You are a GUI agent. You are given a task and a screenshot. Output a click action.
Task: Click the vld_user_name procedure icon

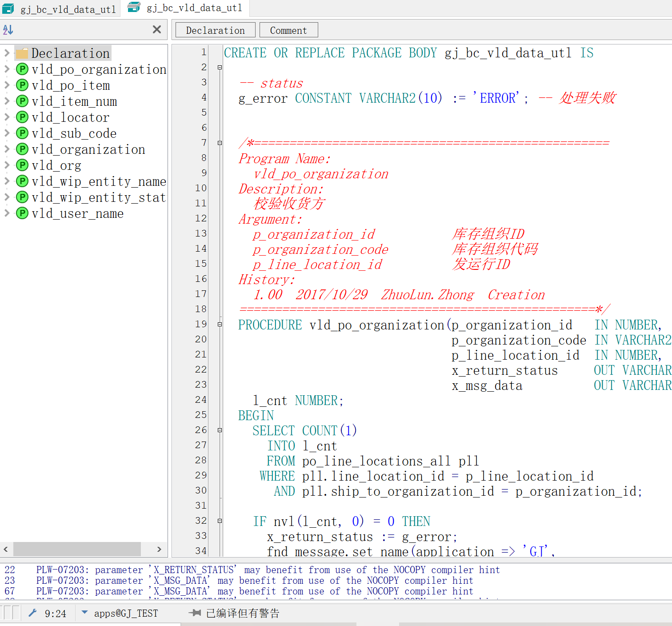[x=22, y=213]
